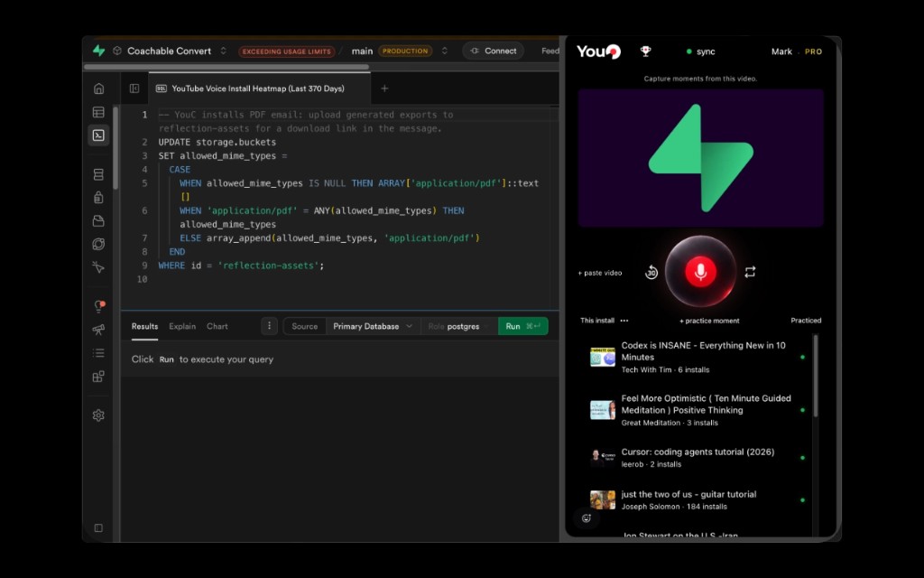
Task: Open Edge Functions globe icon
Action: pos(98,244)
